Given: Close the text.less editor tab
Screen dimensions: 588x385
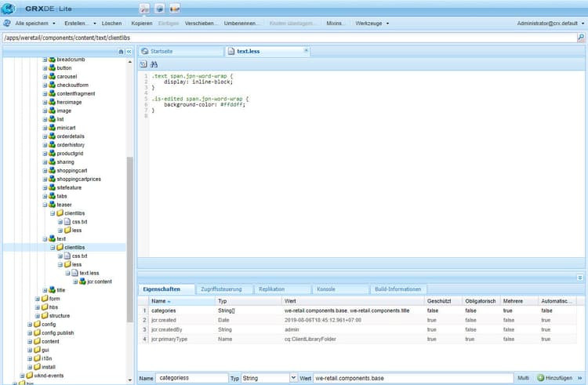Looking at the screenshot, I should click(306, 51).
